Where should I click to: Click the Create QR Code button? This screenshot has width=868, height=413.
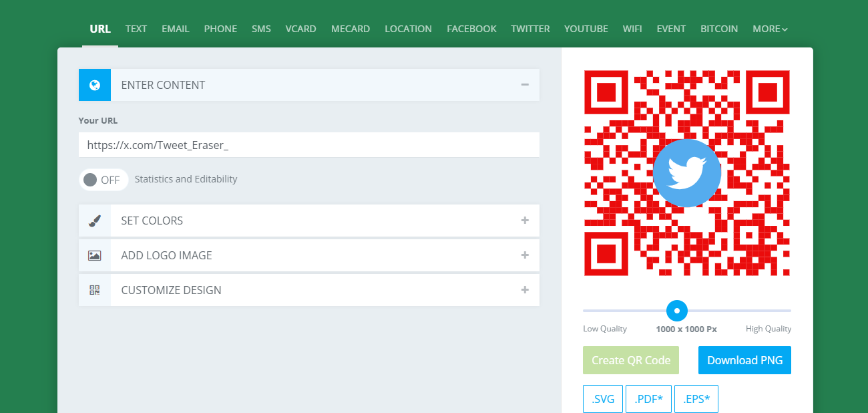tap(631, 360)
